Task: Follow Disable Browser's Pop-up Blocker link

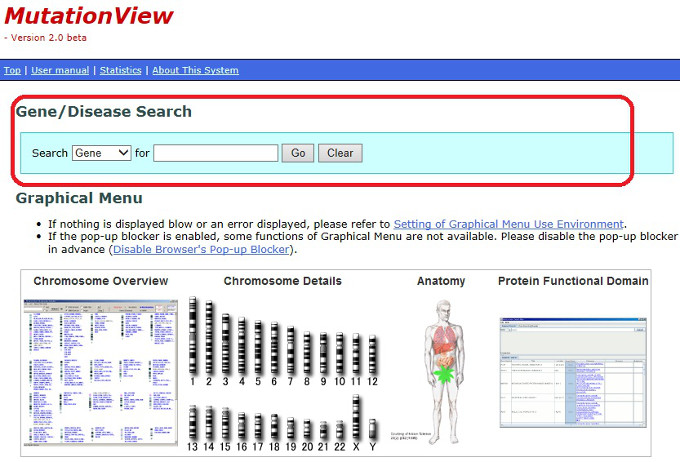Action: click(x=204, y=249)
